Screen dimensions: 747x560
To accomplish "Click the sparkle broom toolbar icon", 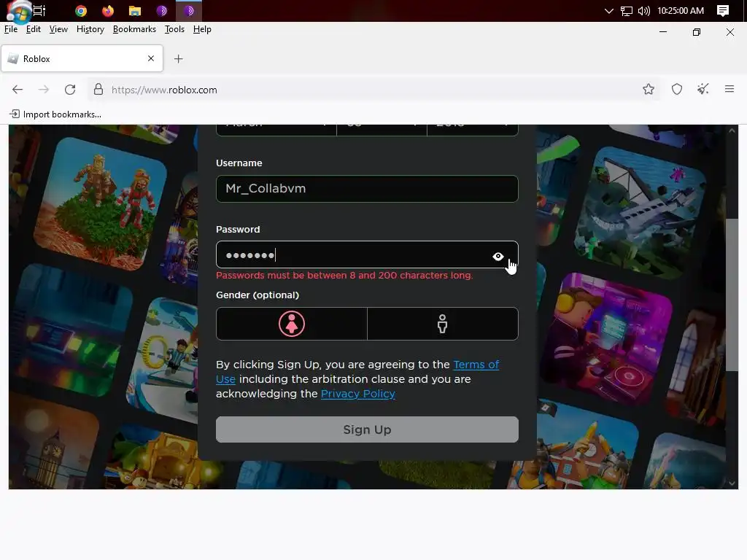I will coord(703,89).
